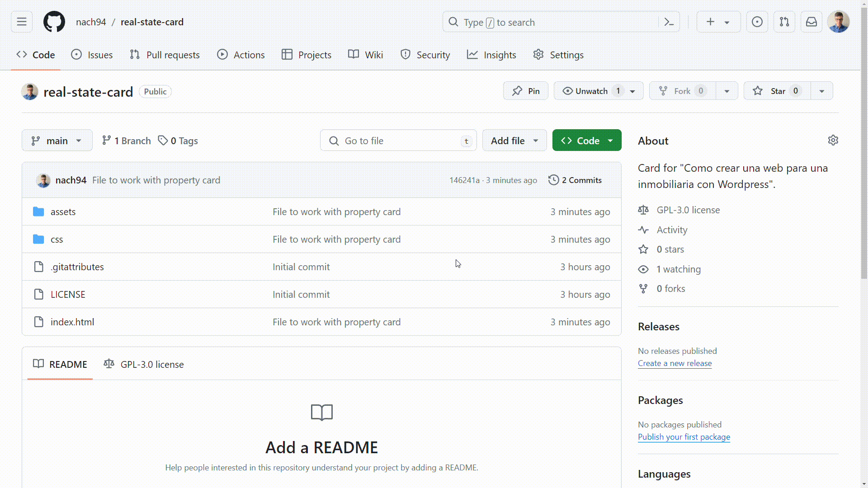This screenshot has width=868, height=488.
Task: Click the LICENSE file icon
Action: point(38,294)
